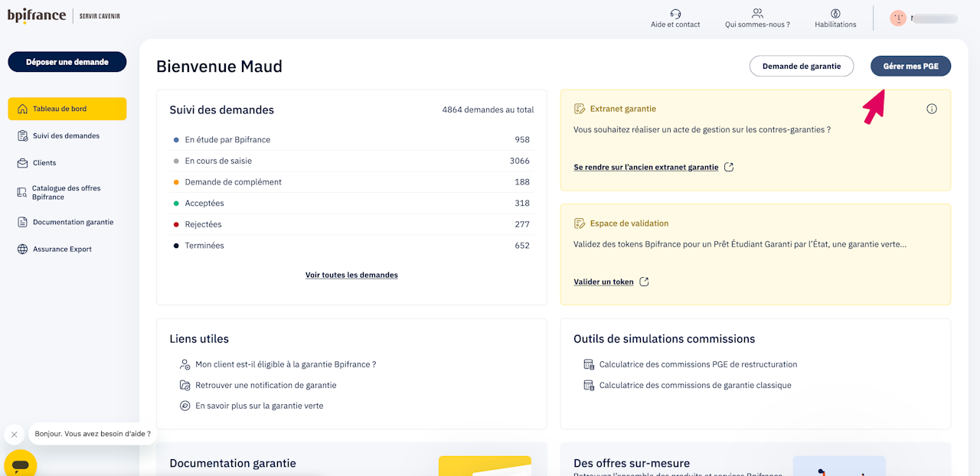Open Suivi des demandes menu item

point(67,135)
